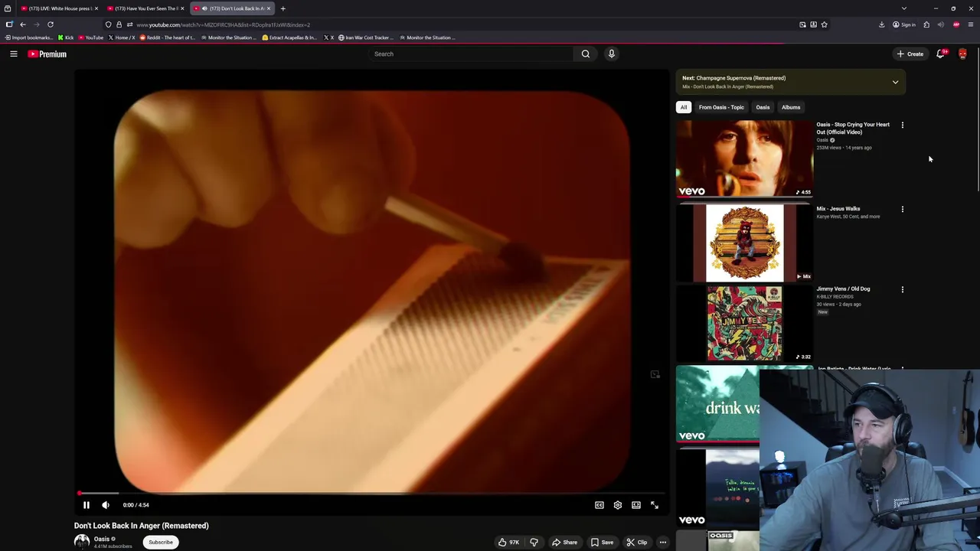Open Stop Crying Your Heart Out thumbnail
Screen dimensions: 980x551
[744, 158]
